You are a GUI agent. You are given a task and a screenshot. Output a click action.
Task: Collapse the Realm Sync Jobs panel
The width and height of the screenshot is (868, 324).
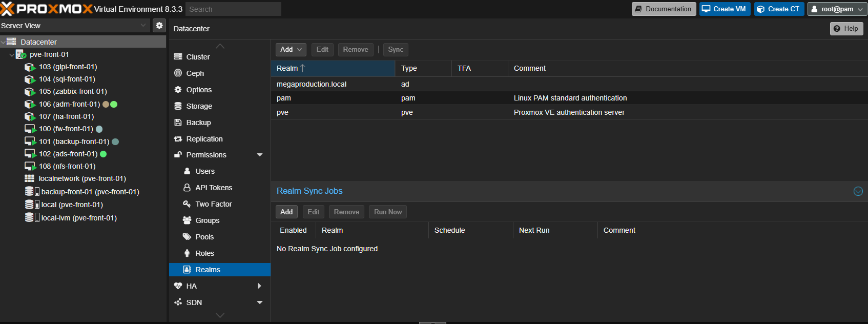click(x=858, y=191)
